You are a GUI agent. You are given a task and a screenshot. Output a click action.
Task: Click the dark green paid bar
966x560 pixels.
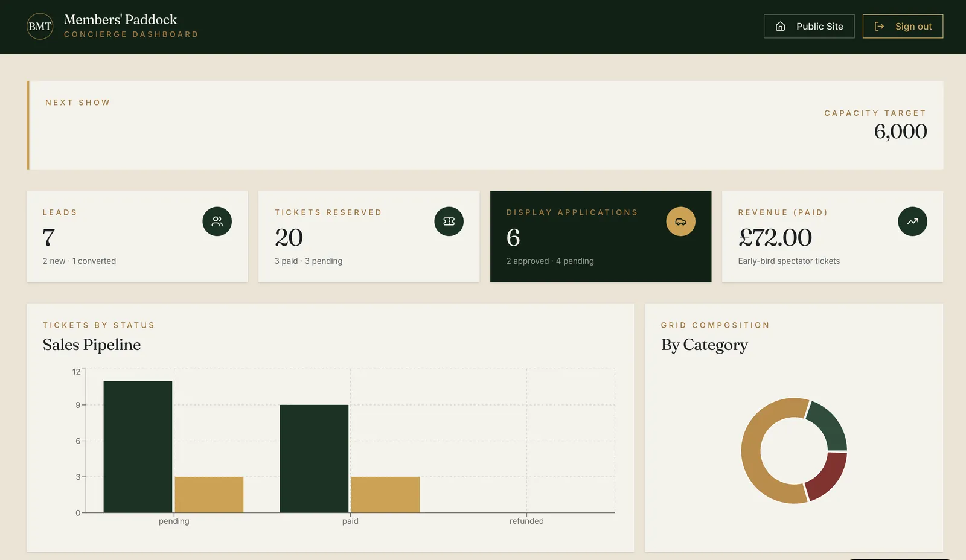(x=314, y=459)
